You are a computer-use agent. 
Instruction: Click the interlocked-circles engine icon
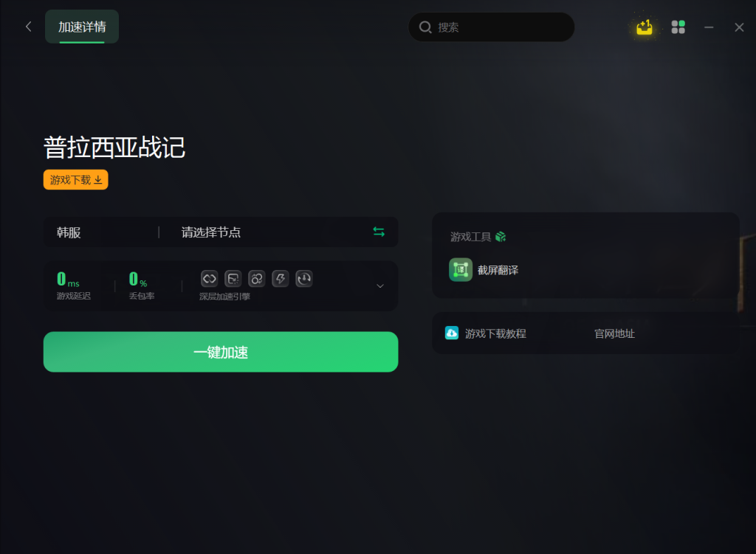pos(256,278)
